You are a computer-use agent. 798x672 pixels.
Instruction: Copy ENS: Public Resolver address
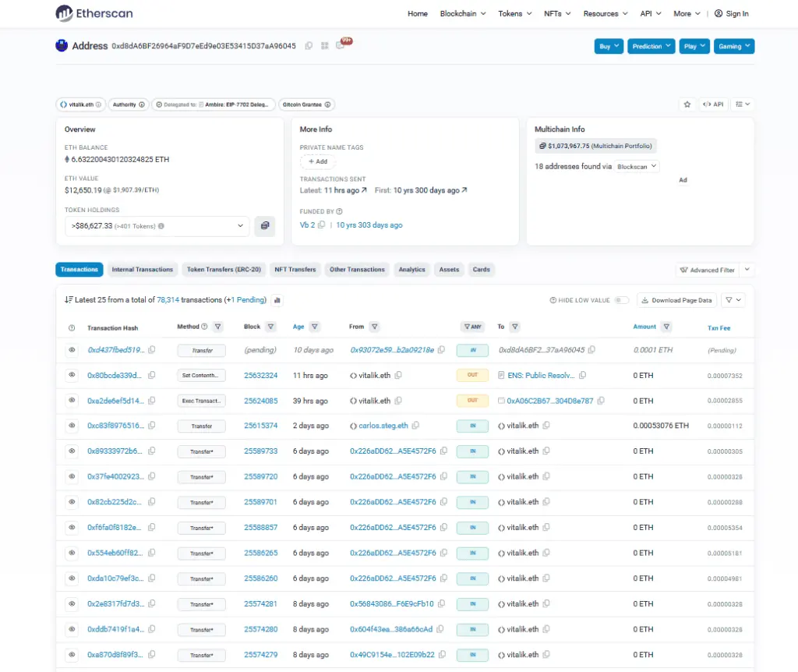click(583, 375)
